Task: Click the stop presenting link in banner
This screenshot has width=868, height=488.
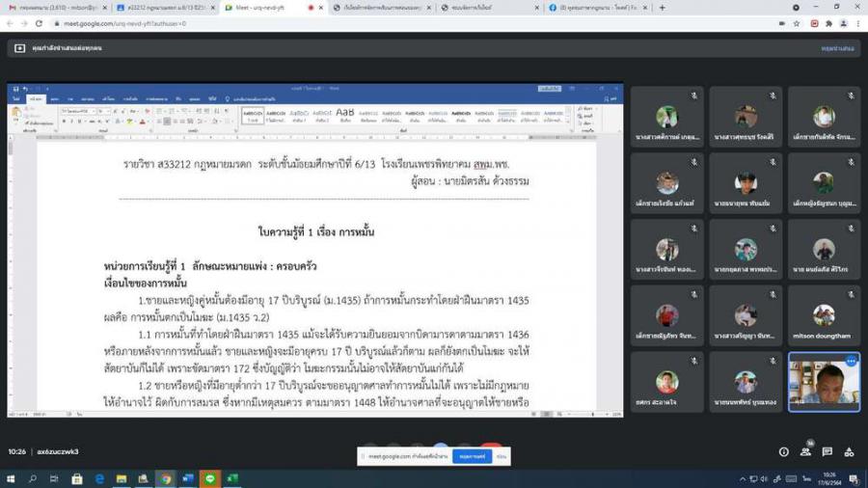Action: click(836, 47)
